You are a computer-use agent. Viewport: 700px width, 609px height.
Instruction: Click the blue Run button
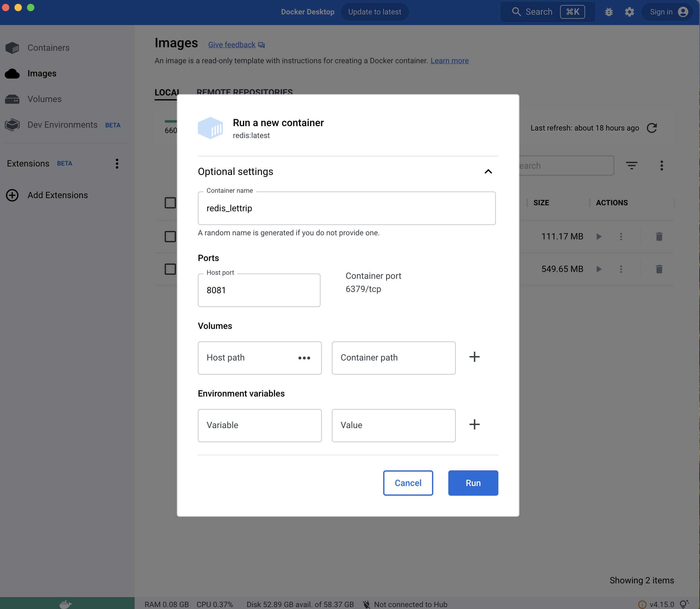(473, 483)
